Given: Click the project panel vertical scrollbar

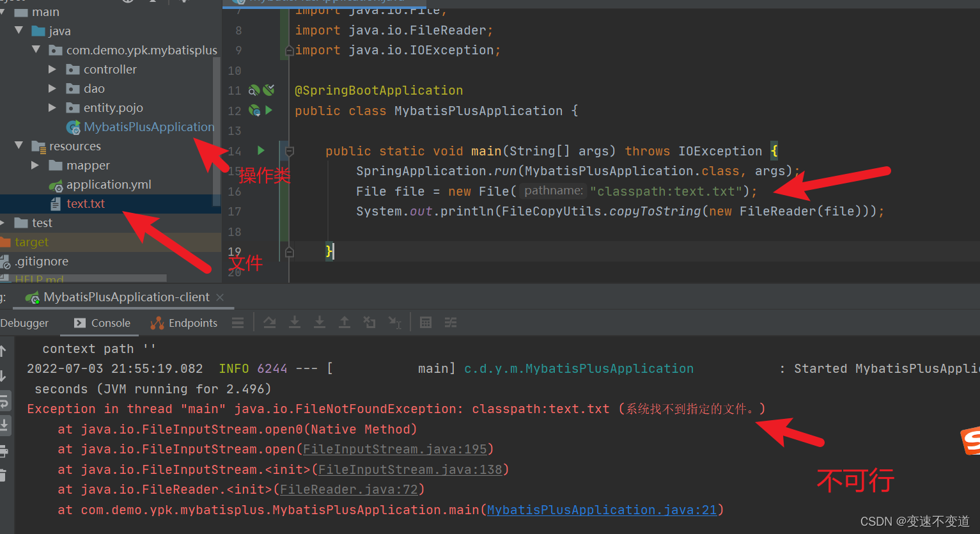Looking at the screenshot, I should (x=217, y=131).
